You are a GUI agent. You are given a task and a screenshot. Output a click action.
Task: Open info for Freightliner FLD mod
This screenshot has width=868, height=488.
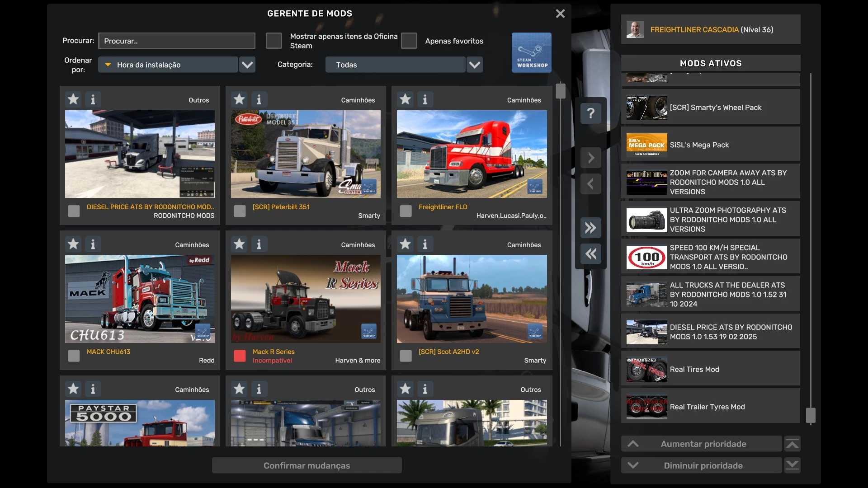[425, 99]
